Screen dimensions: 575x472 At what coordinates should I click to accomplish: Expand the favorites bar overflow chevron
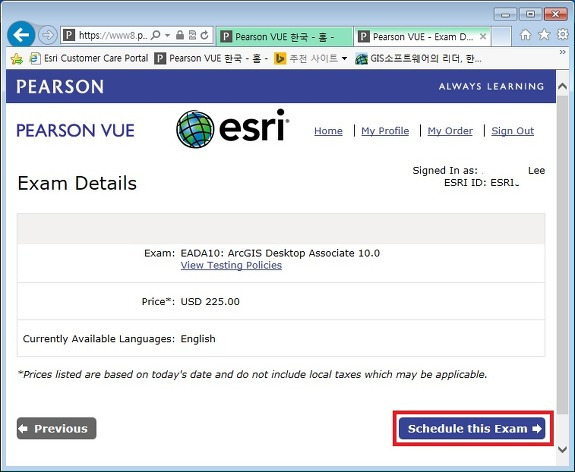tap(562, 52)
